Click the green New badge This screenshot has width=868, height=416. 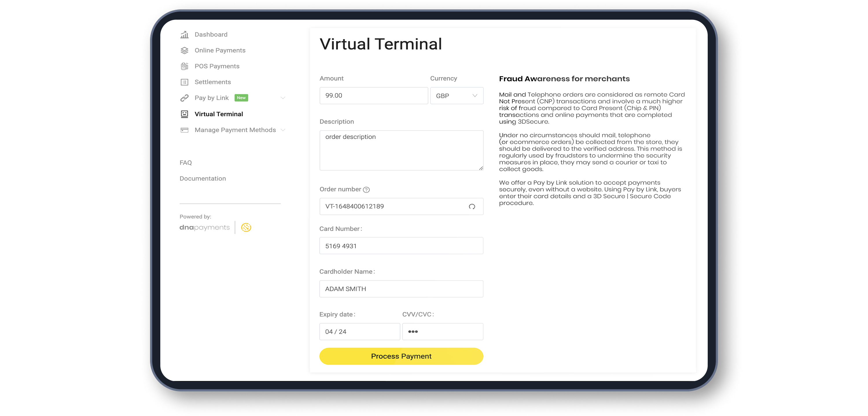[241, 98]
